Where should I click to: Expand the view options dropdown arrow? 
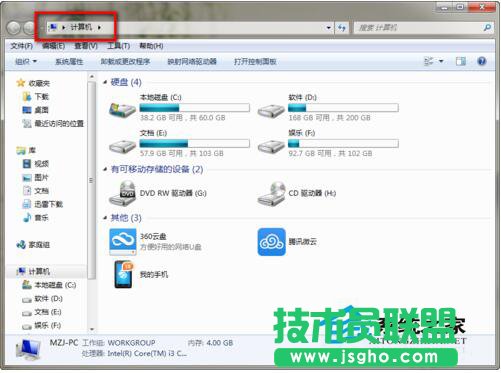[x=441, y=61]
